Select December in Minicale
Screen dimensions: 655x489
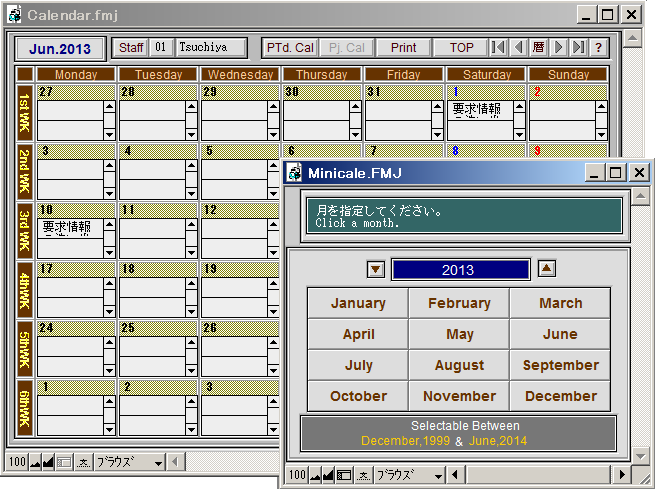click(x=560, y=396)
